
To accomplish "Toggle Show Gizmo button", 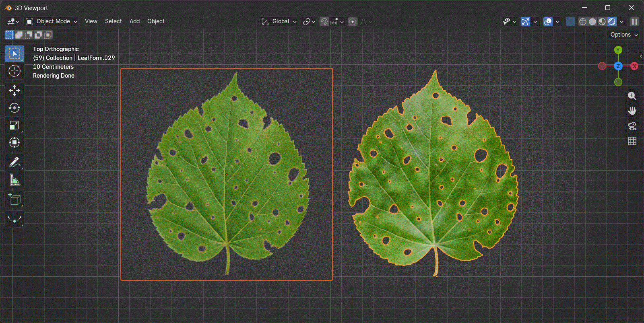I will coord(525,22).
